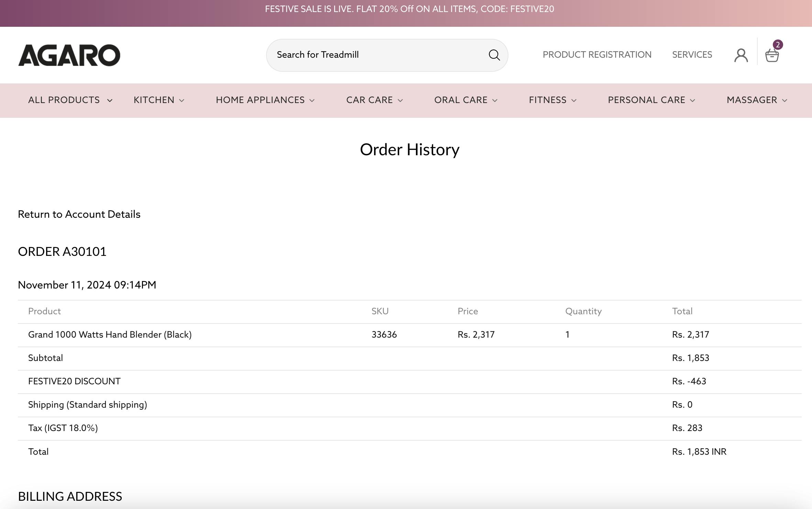Open the Personal Care menu
The height and width of the screenshot is (509, 812).
646,100
